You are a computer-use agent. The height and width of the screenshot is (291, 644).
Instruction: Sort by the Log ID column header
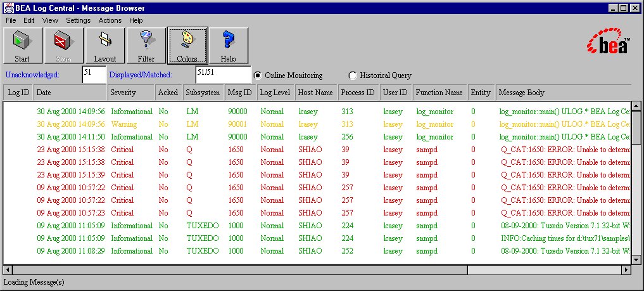click(x=18, y=93)
